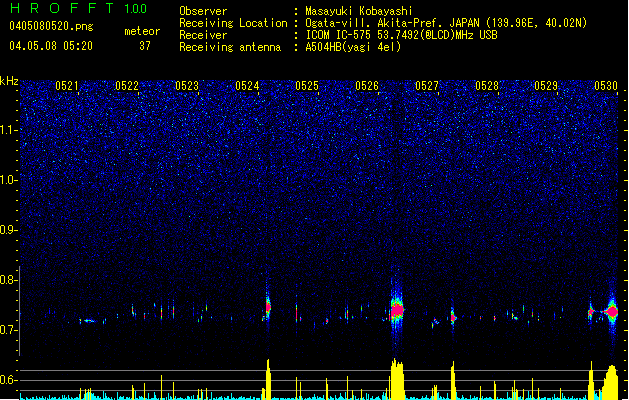Click the yellow power peak after 0526

pyautogui.click(x=397, y=379)
